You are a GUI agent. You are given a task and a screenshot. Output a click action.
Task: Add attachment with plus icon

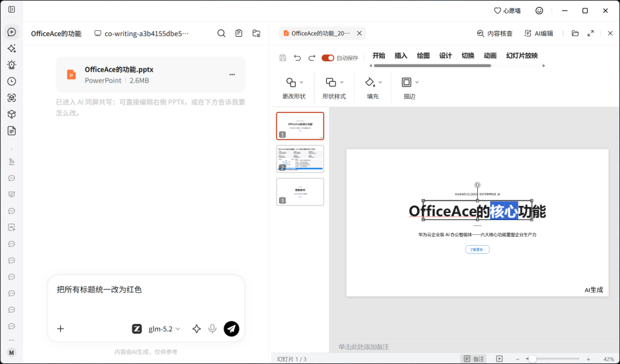coord(61,329)
